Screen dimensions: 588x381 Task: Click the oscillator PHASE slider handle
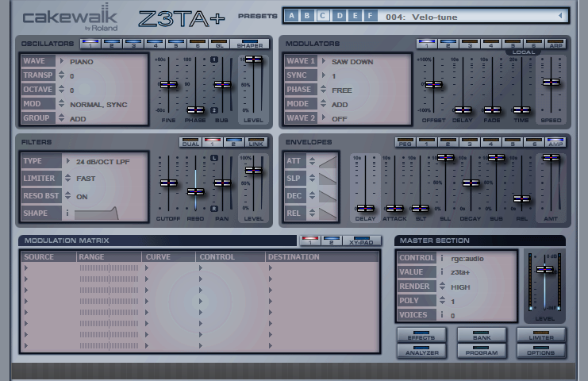[195, 110]
